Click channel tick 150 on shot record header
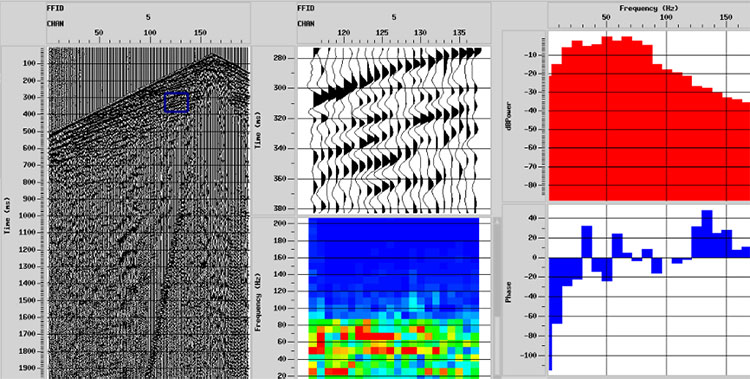The height and width of the screenshot is (379, 750). tap(200, 33)
